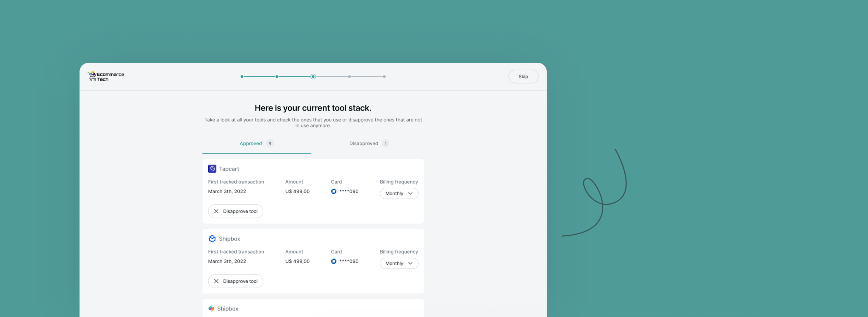Click March 3th, 2022 date in blue Shipbox card
The image size is (868, 317).
point(227,261)
